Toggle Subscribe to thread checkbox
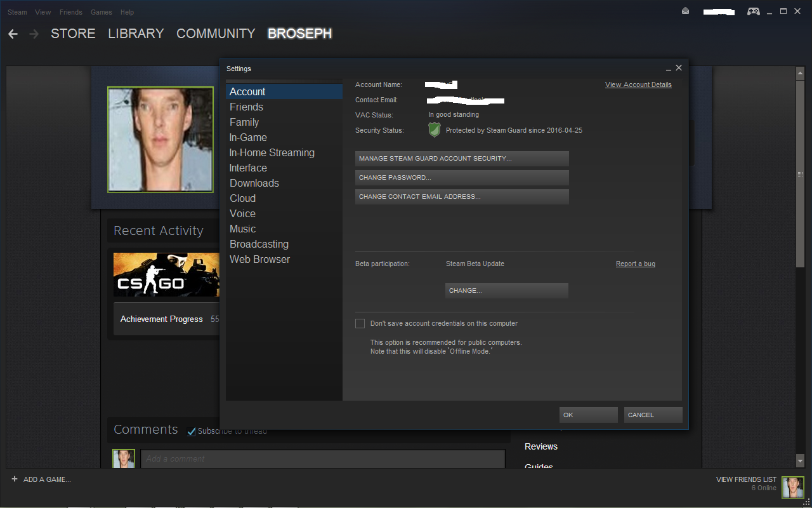The image size is (812, 508). tap(192, 432)
